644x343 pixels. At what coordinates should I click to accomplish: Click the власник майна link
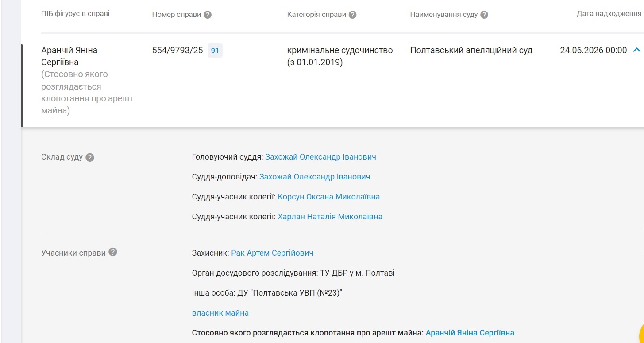tap(220, 313)
